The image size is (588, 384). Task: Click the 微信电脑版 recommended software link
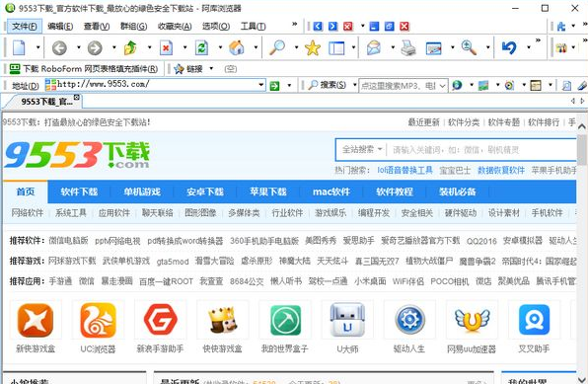tap(68, 240)
